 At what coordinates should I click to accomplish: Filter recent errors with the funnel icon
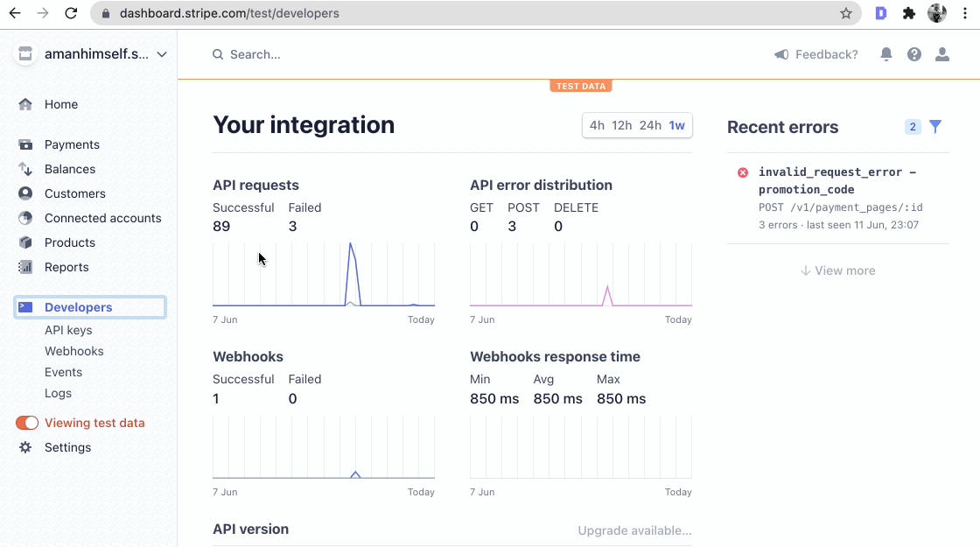(x=935, y=127)
